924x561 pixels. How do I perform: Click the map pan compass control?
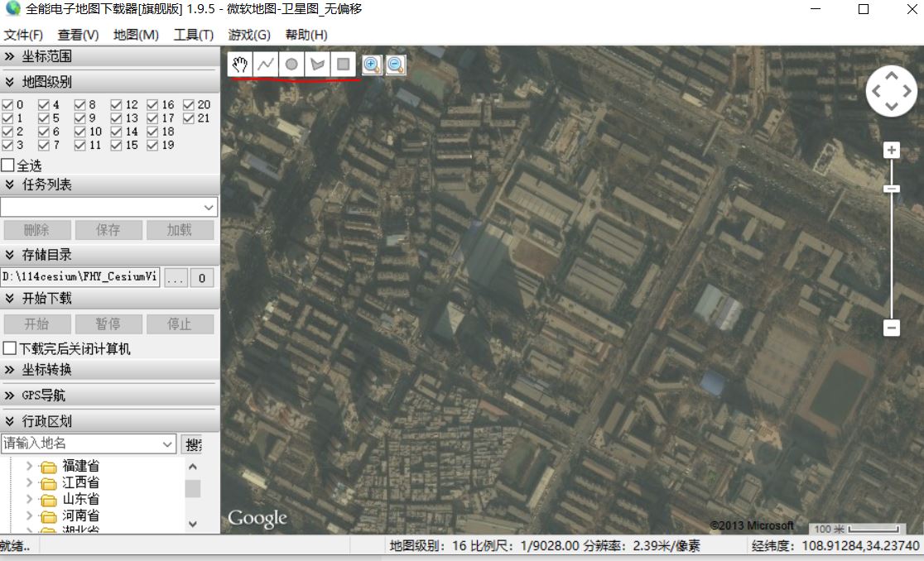891,91
